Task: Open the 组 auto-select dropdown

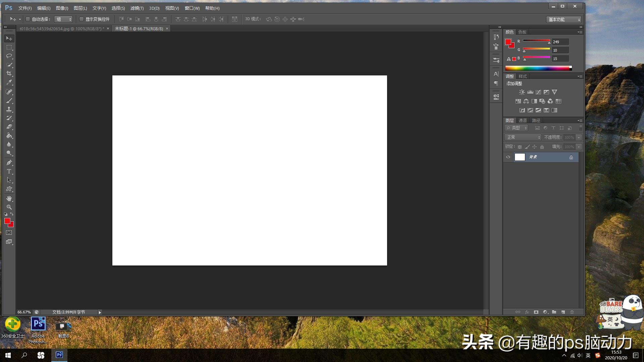Action: (x=63, y=19)
